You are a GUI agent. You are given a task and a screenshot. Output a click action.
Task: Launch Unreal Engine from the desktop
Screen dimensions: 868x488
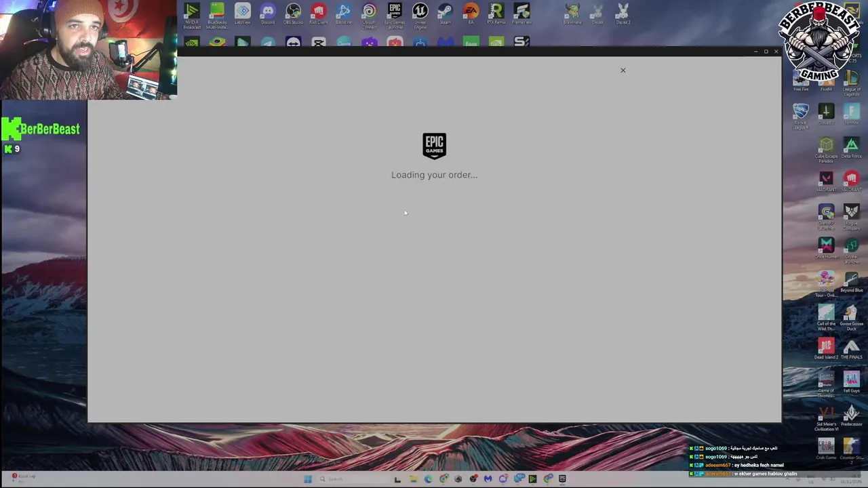coord(420,15)
